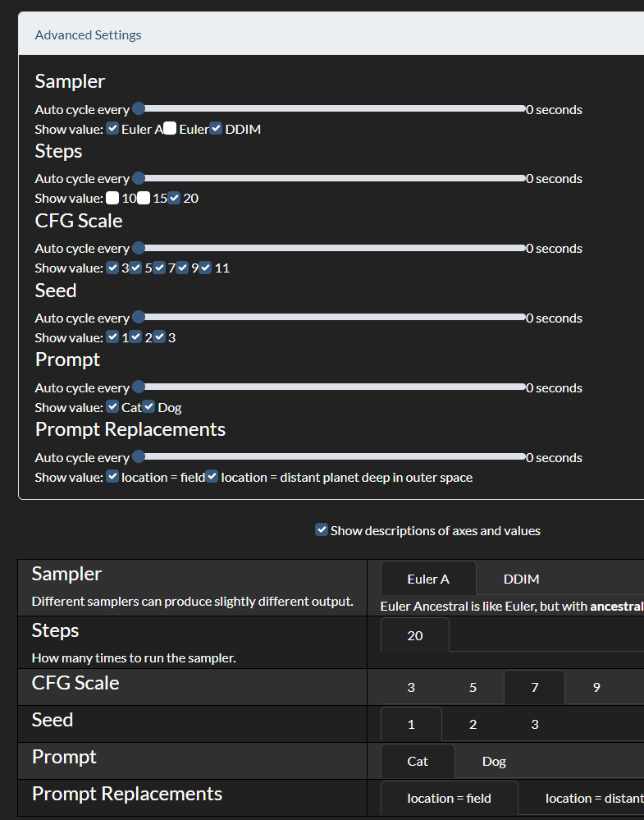
Task: Select the location = field tab
Action: click(449, 799)
